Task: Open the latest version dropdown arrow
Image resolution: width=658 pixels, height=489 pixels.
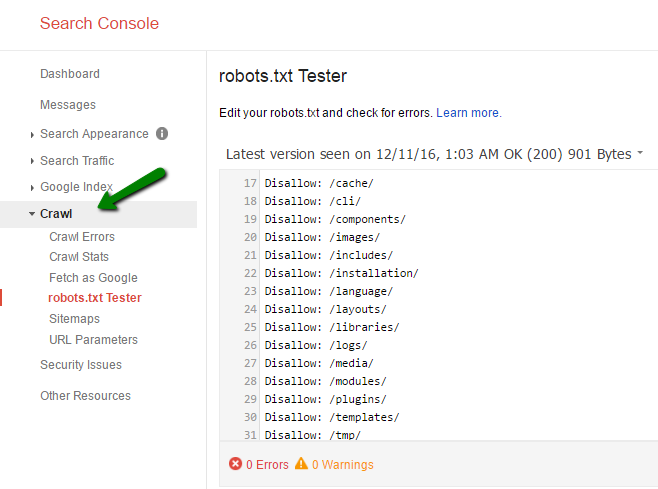Action: (x=640, y=153)
